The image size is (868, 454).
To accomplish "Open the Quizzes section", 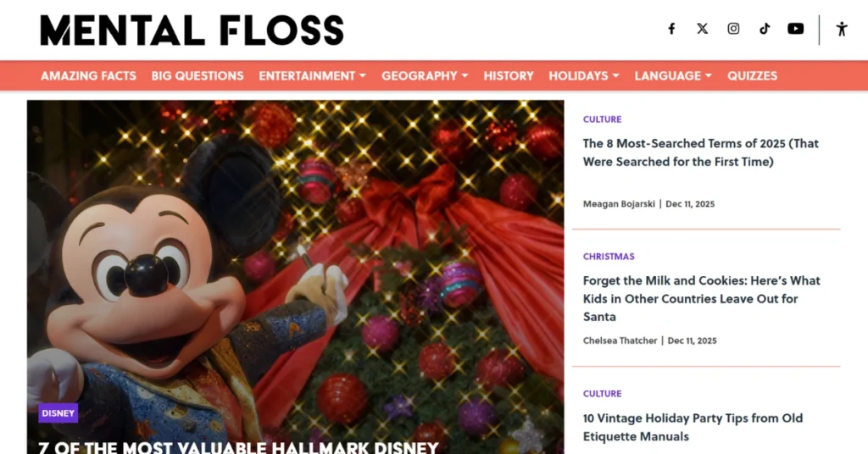I will point(753,75).
